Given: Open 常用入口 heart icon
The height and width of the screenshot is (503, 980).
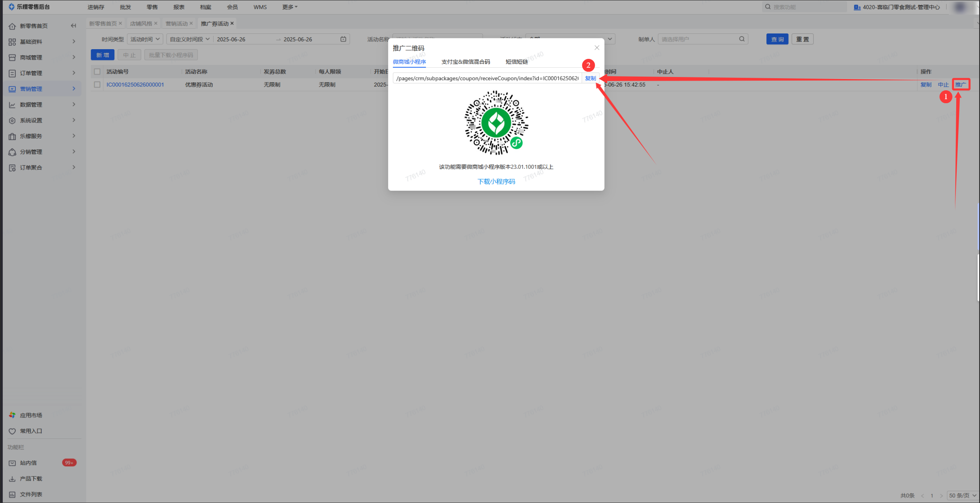Looking at the screenshot, I should (x=12, y=431).
